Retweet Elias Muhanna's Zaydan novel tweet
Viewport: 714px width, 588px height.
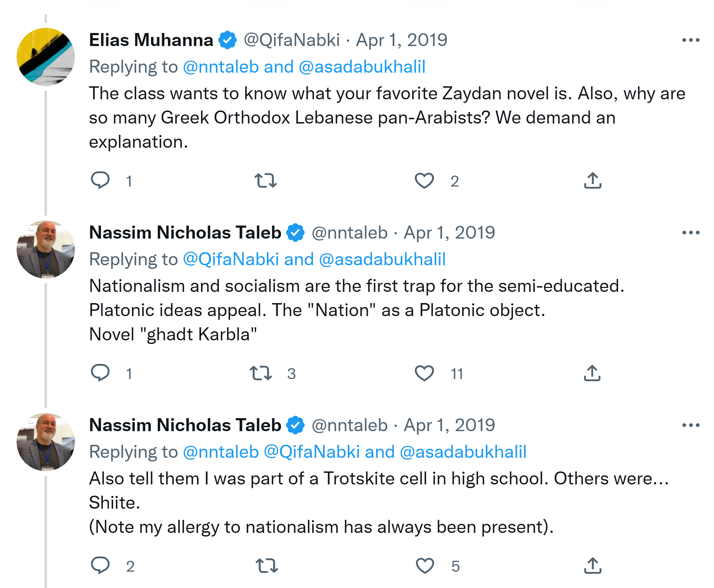pyautogui.click(x=266, y=180)
